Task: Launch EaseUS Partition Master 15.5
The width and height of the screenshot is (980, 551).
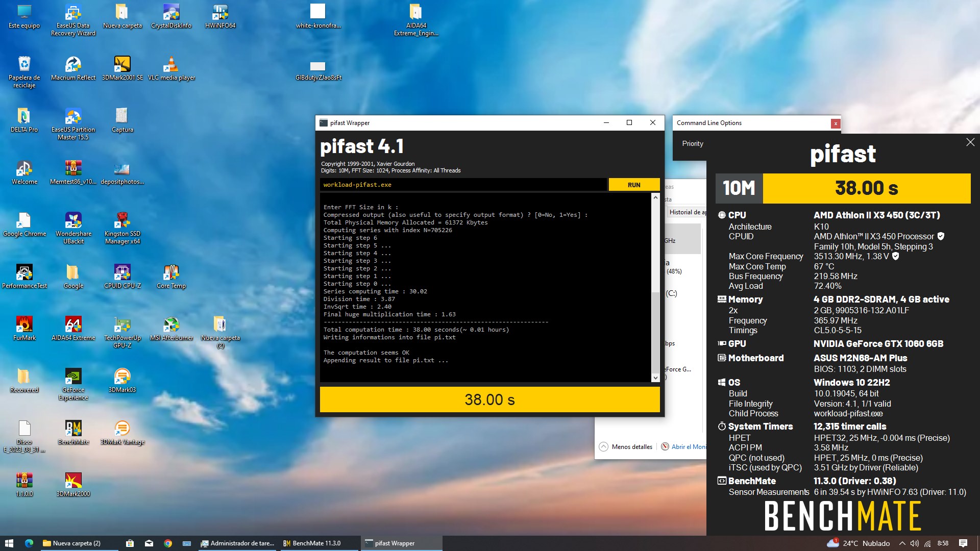Action: pos(73,124)
